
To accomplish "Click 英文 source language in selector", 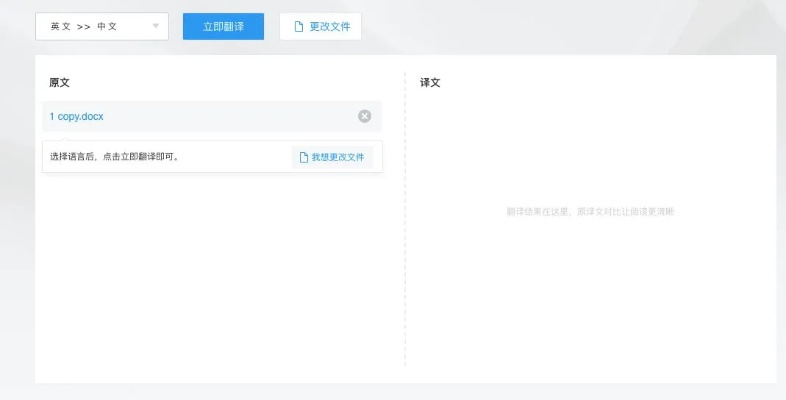I will point(61,27).
